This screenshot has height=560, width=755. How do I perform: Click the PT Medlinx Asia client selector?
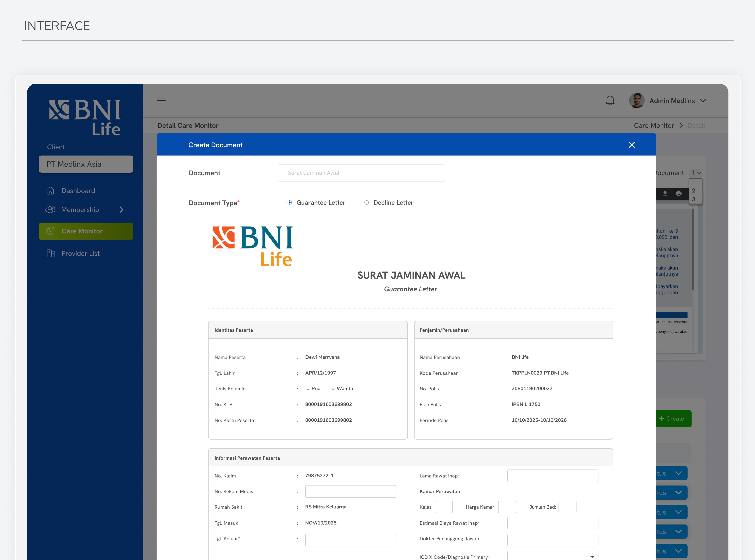coord(86,164)
